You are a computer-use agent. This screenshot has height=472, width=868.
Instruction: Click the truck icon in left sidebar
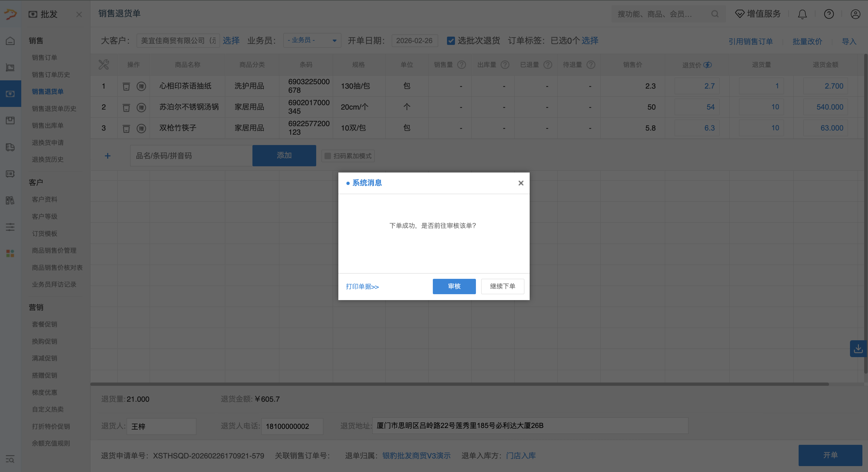pyautogui.click(x=10, y=147)
